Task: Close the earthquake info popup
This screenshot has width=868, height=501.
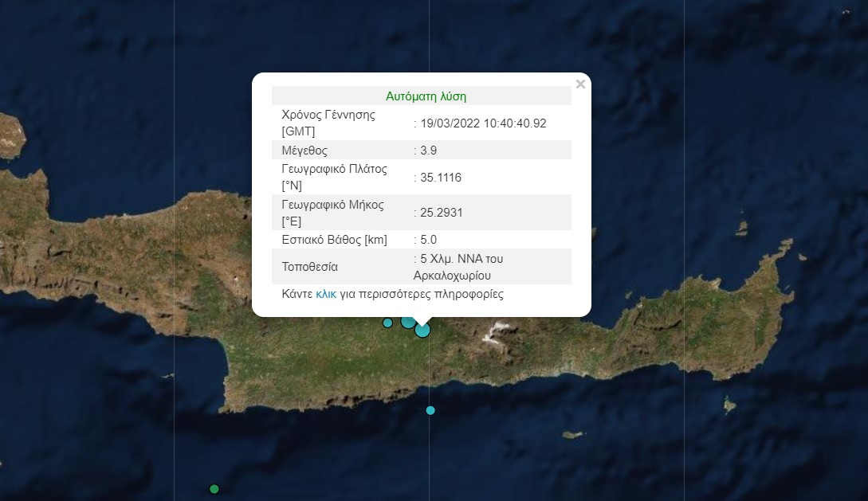Action: click(580, 84)
